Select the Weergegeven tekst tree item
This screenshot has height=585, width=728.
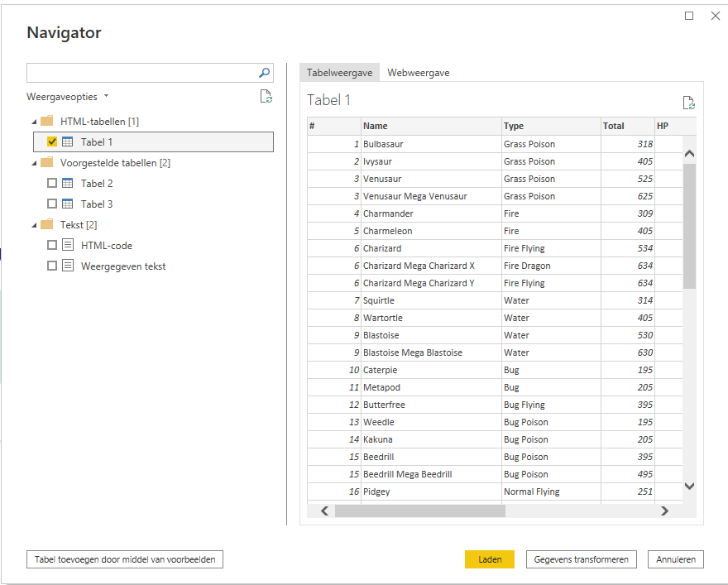(x=123, y=266)
